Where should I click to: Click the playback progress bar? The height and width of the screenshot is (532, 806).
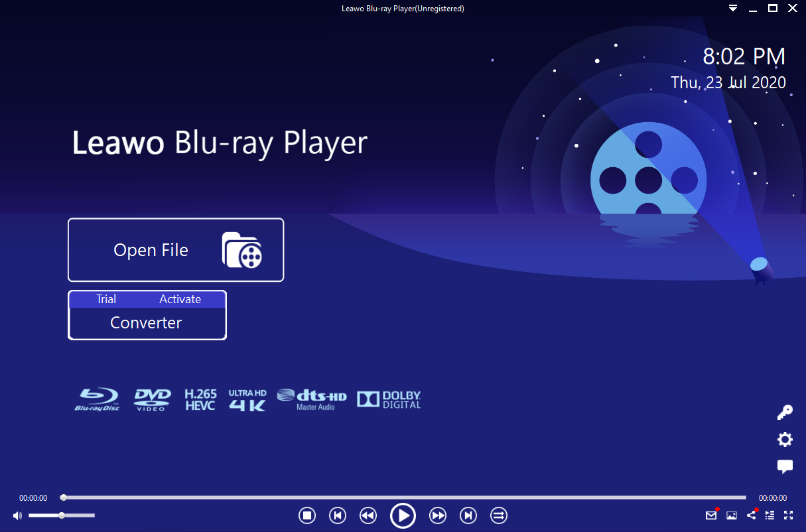(x=404, y=498)
